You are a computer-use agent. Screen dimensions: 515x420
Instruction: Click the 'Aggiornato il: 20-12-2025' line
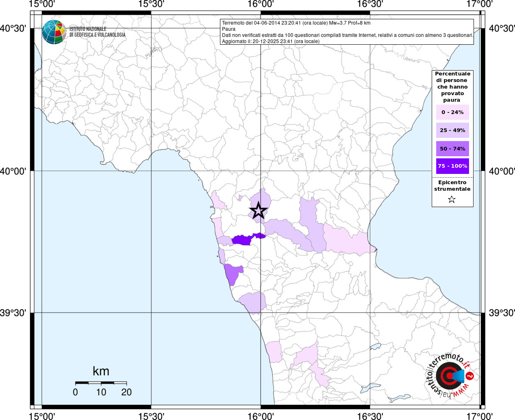click(270, 41)
